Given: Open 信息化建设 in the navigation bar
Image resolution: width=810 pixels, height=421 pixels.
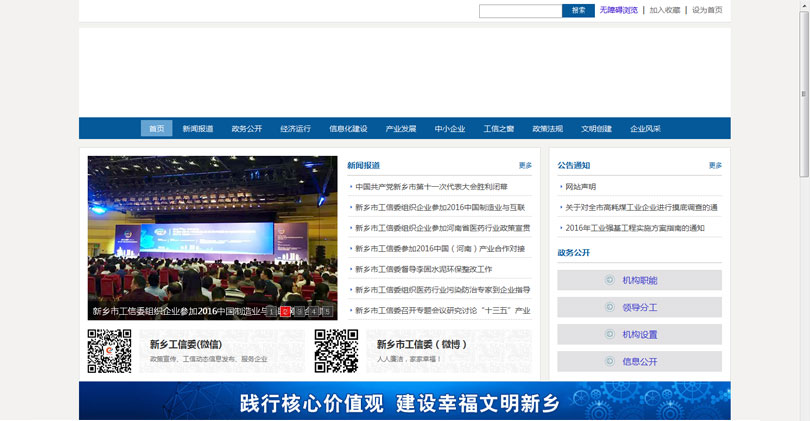Looking at the screenshot, I should [348, 128].
